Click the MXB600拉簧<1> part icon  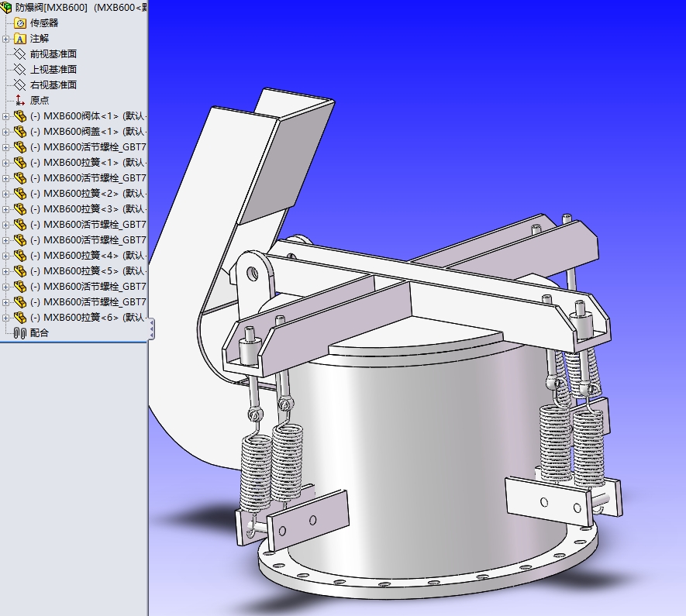pyautogui.click(x=19, y=163)
